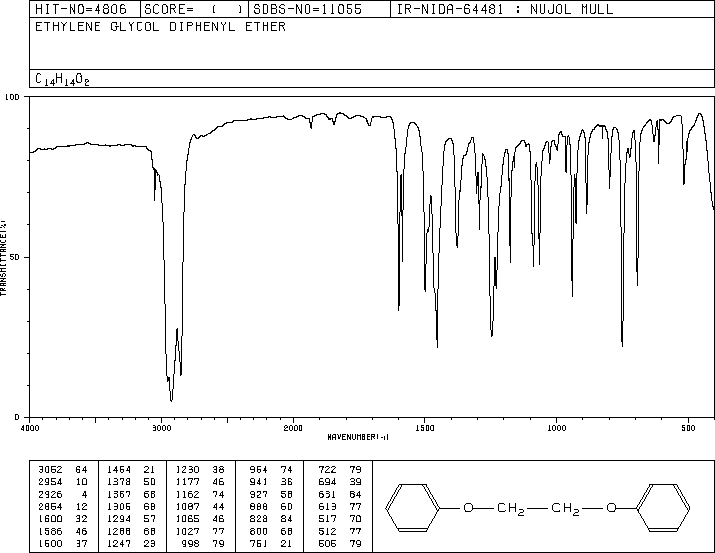Select the 1367 peak table entry
The height and width of the screenshot is (553, 715).
131,494
